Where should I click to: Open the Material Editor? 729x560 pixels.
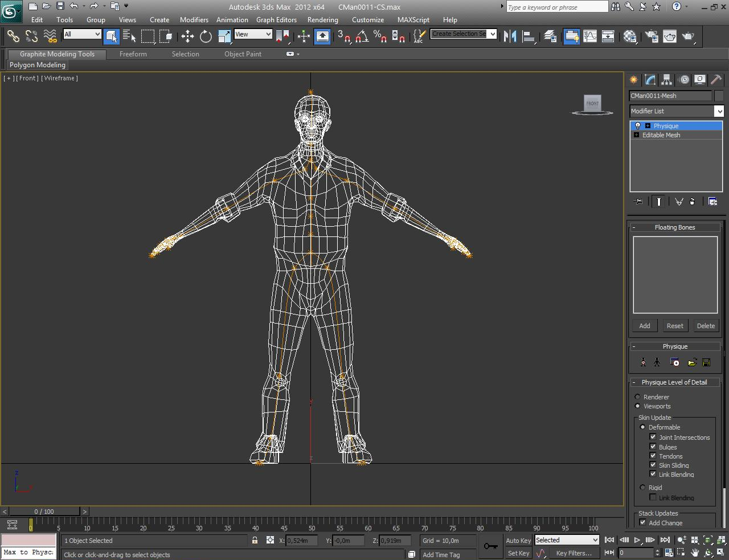click(x=630, y=36)
